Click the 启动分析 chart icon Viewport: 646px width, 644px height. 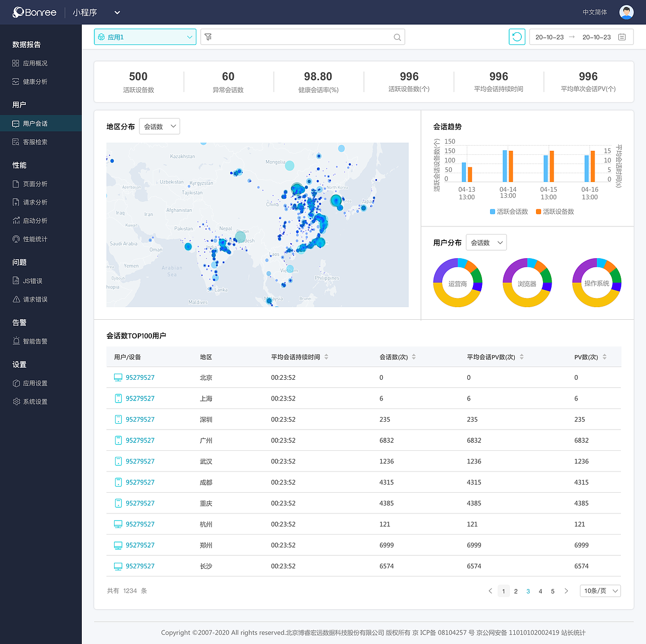click(x=16, y=220)
